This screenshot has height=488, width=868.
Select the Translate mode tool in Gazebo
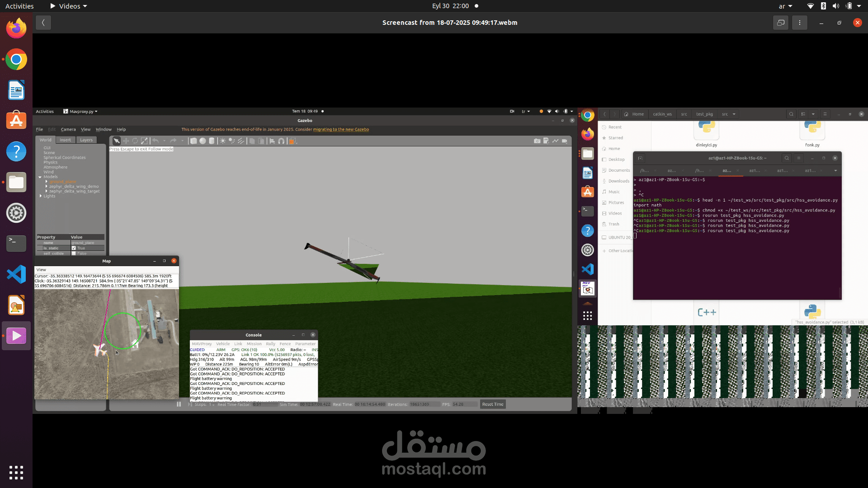point(126,141)
